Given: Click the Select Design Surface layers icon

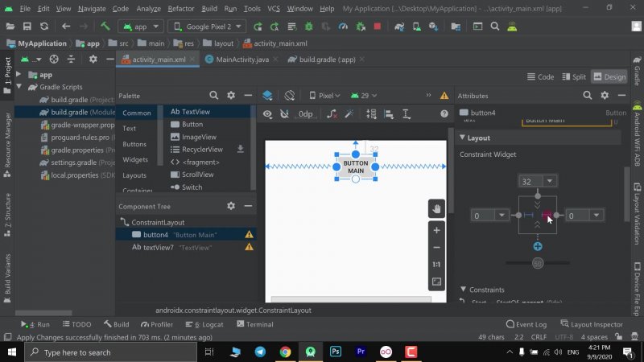Looking at the screenshot, I should pyautogui.click(x=268, y=95).
